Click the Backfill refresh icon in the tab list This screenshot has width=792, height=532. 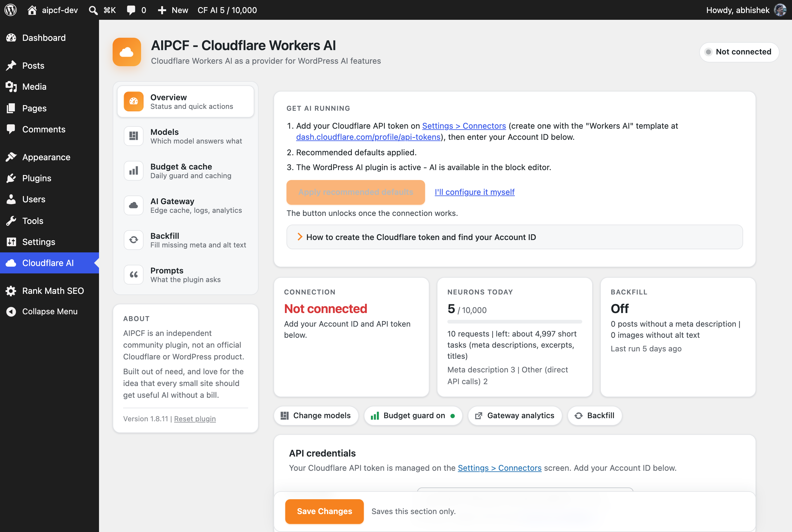[134, 240]
